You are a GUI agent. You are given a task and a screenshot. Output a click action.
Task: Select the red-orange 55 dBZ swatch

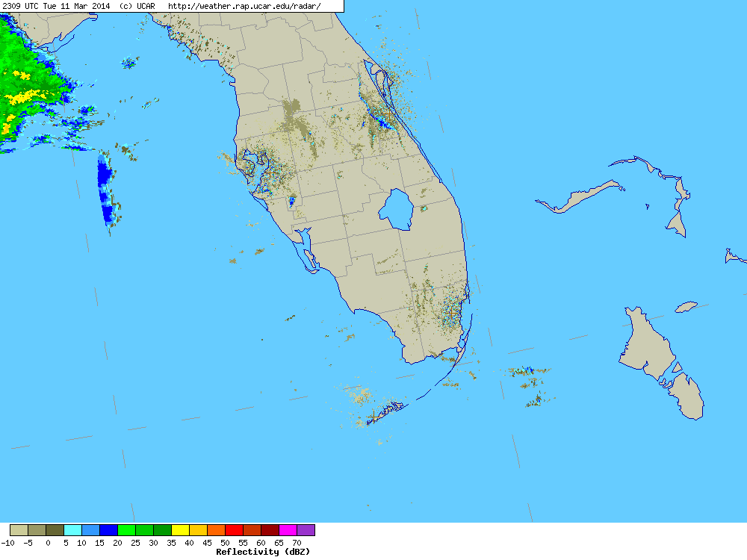[x=252, y=530]
